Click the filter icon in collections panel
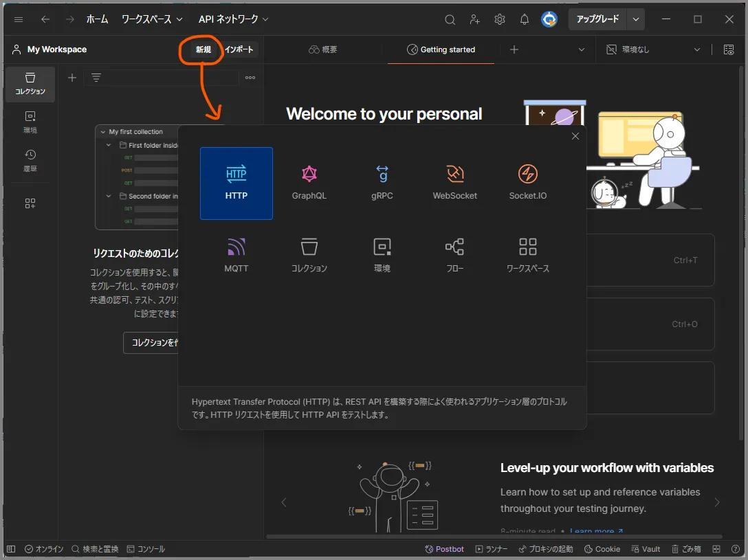 click(x=96, y=78)
